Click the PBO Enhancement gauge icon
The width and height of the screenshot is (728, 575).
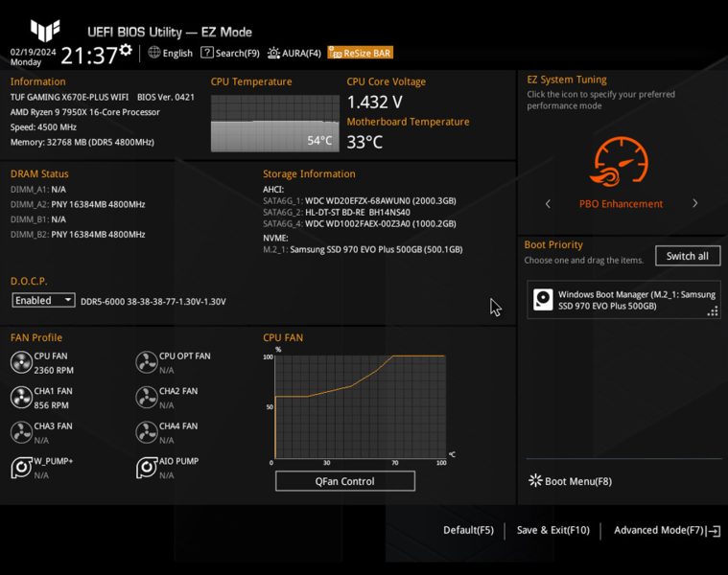[x=621, y=161]
